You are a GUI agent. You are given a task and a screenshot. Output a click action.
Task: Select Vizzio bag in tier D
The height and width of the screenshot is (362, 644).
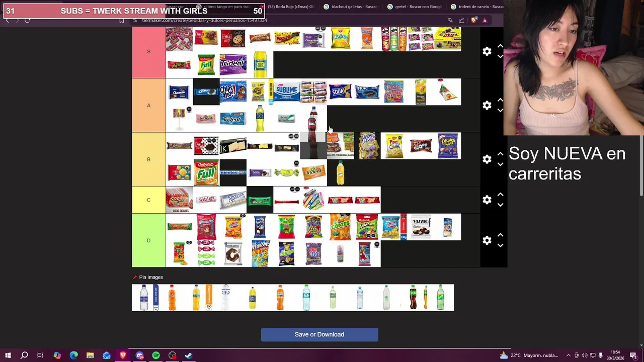[x=421, y=227]
